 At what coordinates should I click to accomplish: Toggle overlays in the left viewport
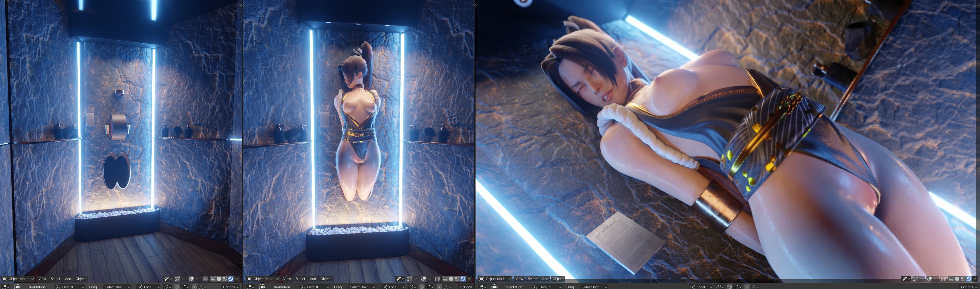[191, 279]
